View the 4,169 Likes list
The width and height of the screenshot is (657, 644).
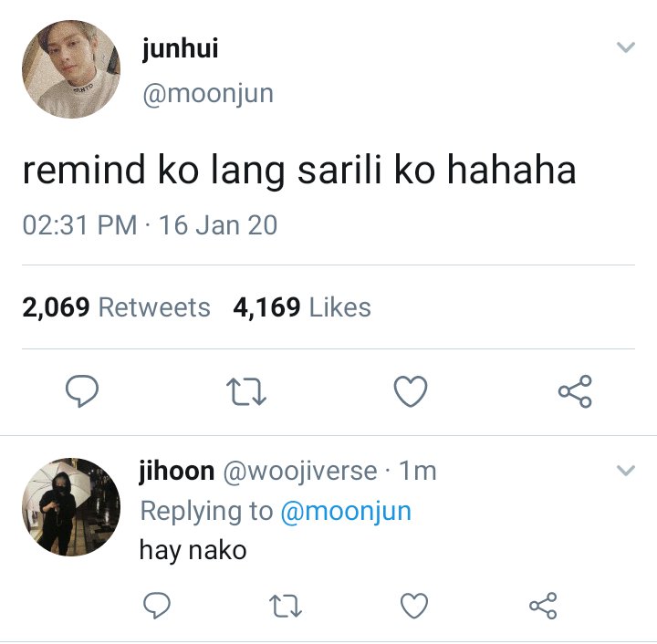302,307
